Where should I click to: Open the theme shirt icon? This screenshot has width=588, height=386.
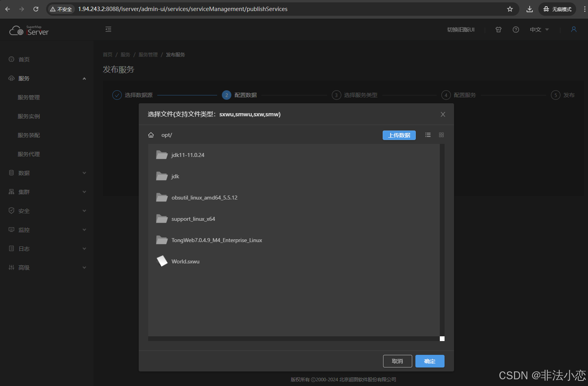(499, 30)
